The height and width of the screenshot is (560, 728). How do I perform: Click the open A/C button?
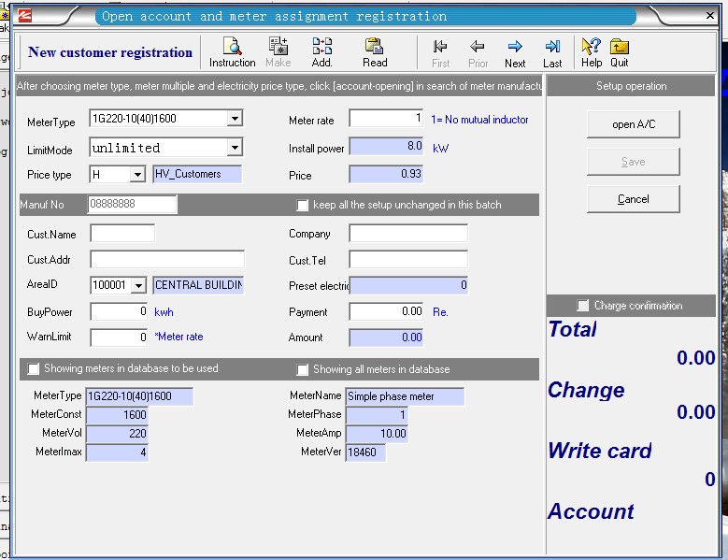tap(634, 124)
